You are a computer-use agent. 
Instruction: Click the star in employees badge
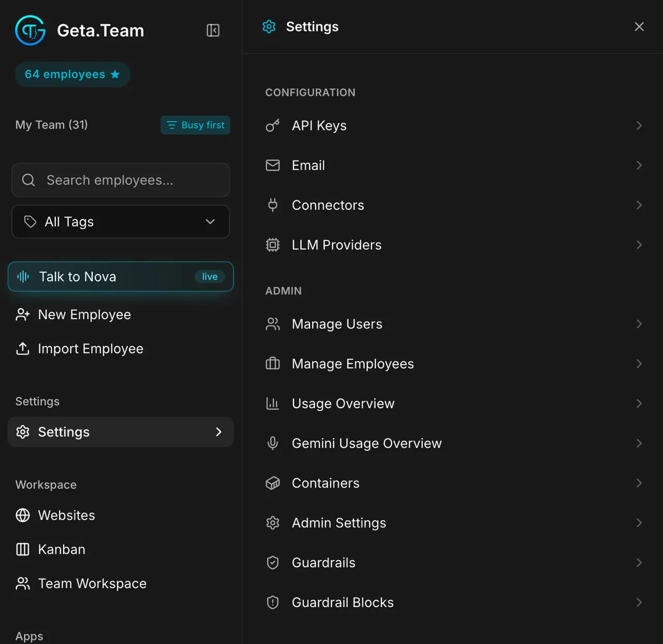pos(115,75)
